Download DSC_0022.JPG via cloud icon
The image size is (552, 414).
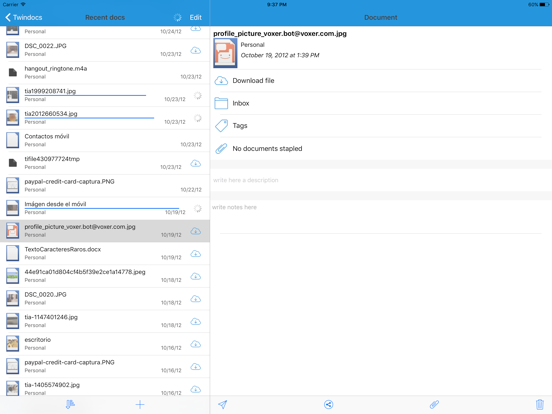(x=195, y=51)
